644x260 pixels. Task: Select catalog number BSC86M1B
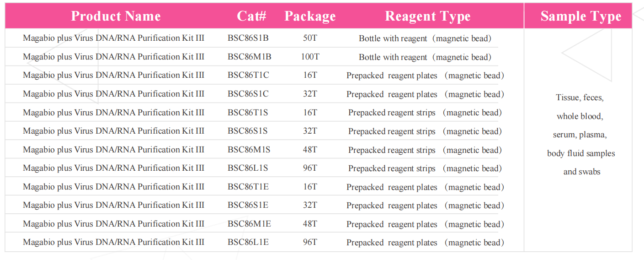click(x=250, y=57)
